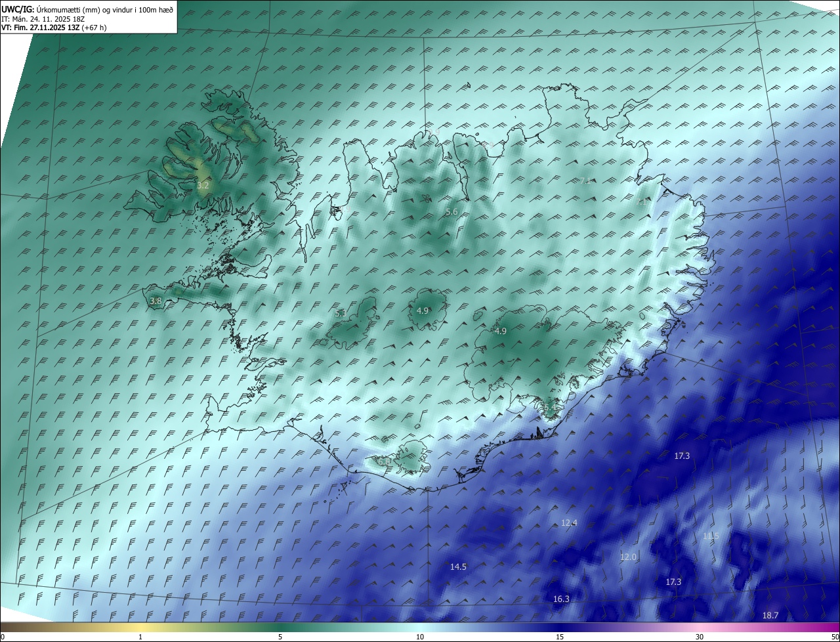Screen dimensions: 840x642
Task: Click the 3.8 value on Snæfellsnes peninsula
Action: click(x=156, y=301)
